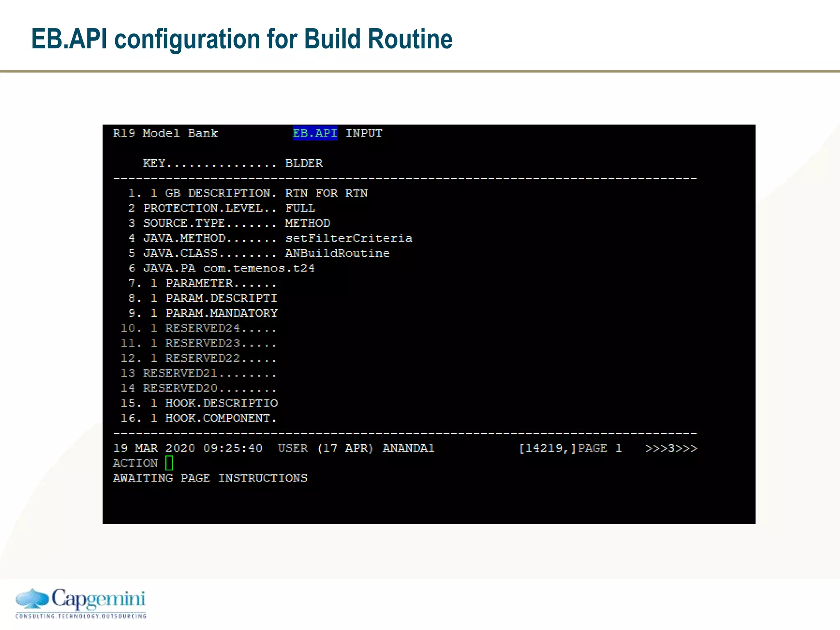
Task: Select JAVA.METHOD value setFilterCriteria
Action: [349, 238]
